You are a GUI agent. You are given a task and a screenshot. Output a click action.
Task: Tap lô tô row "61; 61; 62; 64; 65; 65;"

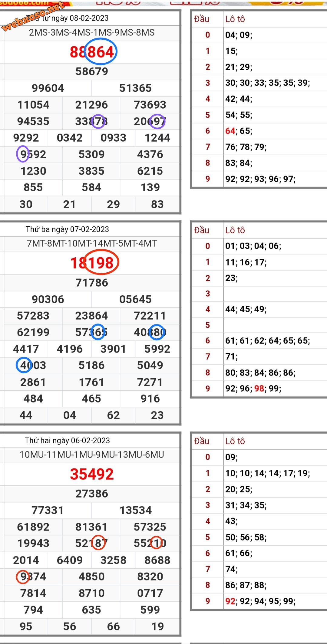(x=268, y=341)
